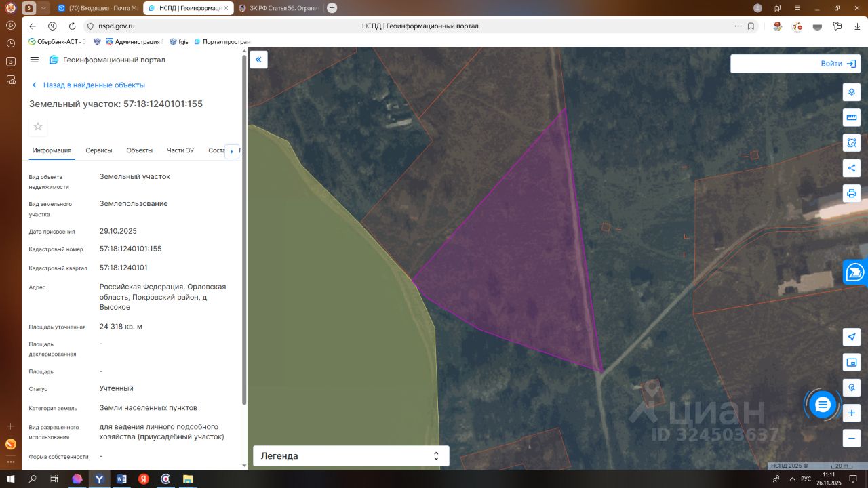Viewport: 868px width, 488px height.
Task: Select the ruler measurement tool
Action: (852, 117)
